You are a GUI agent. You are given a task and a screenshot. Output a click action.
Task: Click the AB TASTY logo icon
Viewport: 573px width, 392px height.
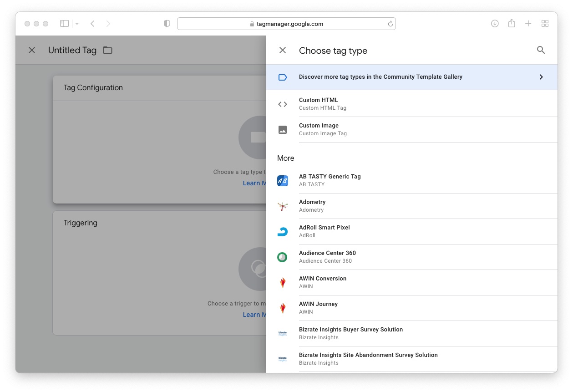click(283, 181)
